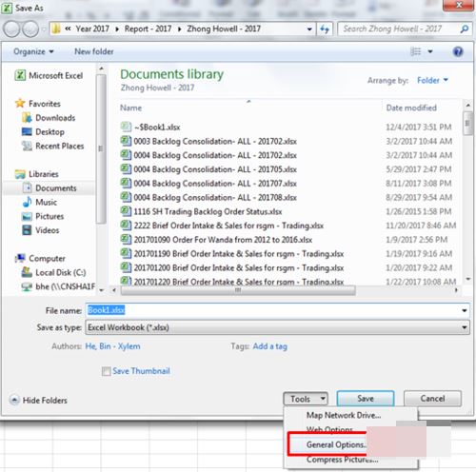
Task: Select 1116 SH Trading Backlog Order Status.xlsx
Action: pyautogui.click(x=201, y=211)
